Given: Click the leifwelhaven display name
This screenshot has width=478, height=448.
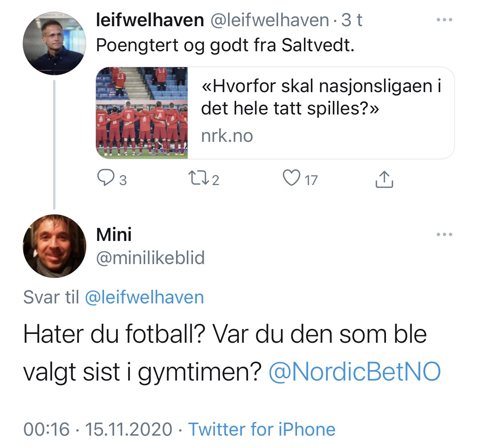Looking at the screenshot, I should (150, 20).
